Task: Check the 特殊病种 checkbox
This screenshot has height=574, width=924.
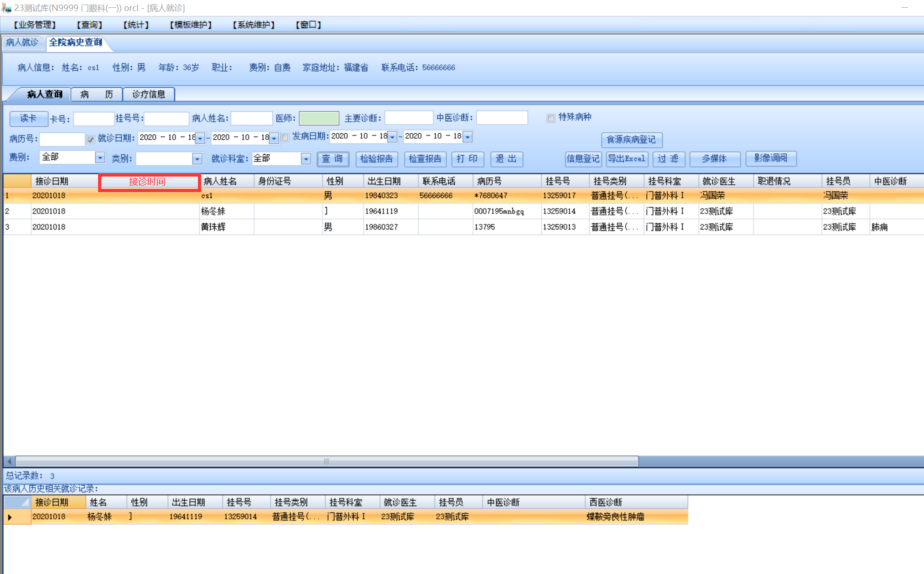Action: [550, 118]
